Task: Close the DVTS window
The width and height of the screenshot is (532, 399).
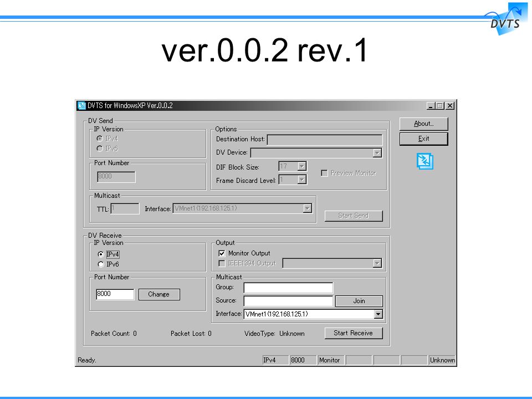Action: [x=450, y=106]
